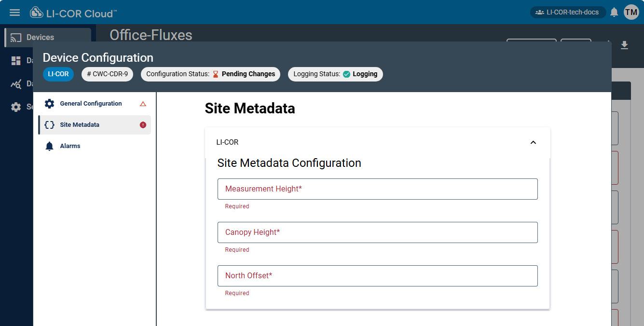Open the hamburger navigation menu
This screenshot has height=326, width=644.
[15, 13]
